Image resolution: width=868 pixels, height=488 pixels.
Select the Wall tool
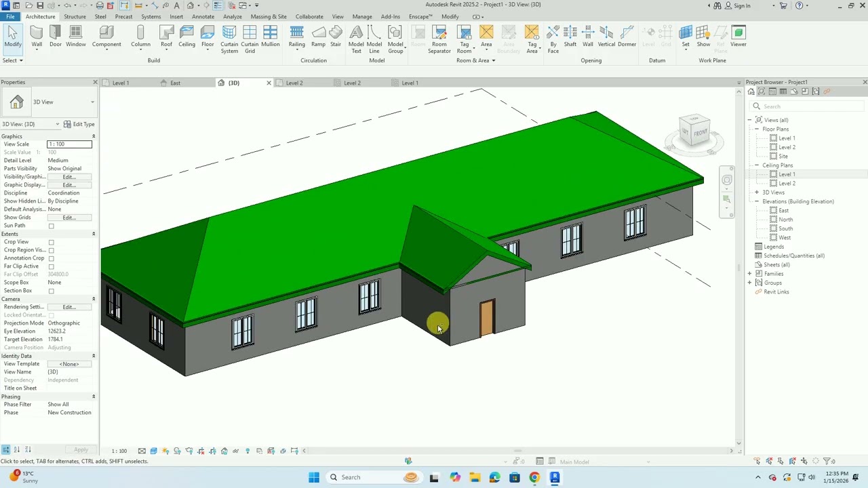pos(37,37)
